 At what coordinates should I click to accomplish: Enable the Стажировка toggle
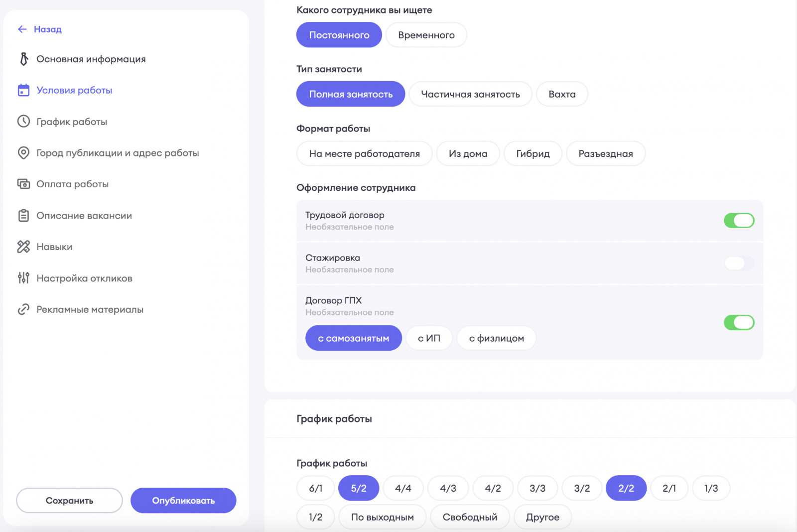(739, 263)
